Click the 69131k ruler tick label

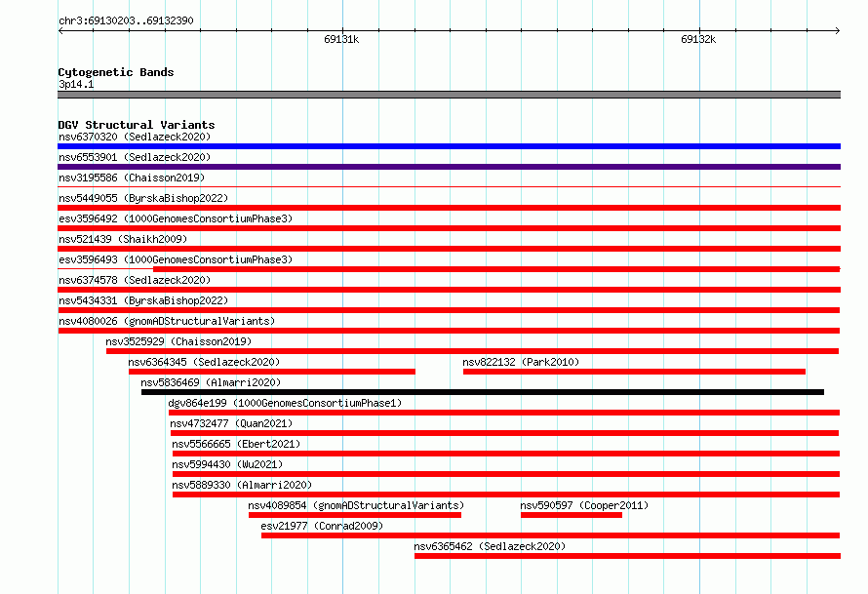(x=341, y=39)
